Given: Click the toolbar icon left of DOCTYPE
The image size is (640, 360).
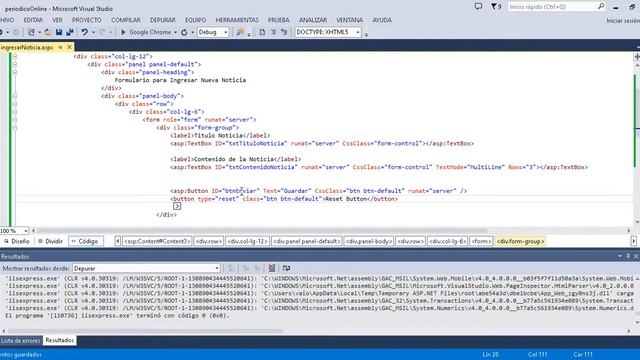Looking at the screenshot, I should 284,32.
